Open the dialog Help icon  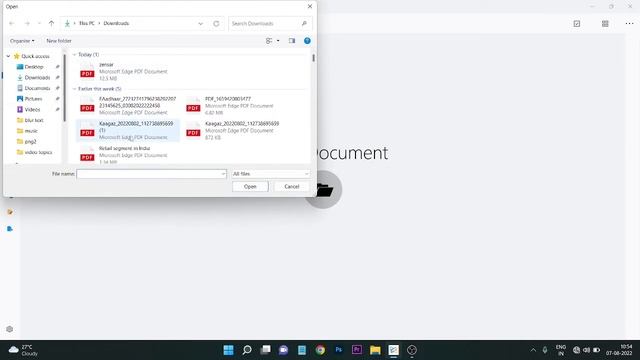point(307,41)
